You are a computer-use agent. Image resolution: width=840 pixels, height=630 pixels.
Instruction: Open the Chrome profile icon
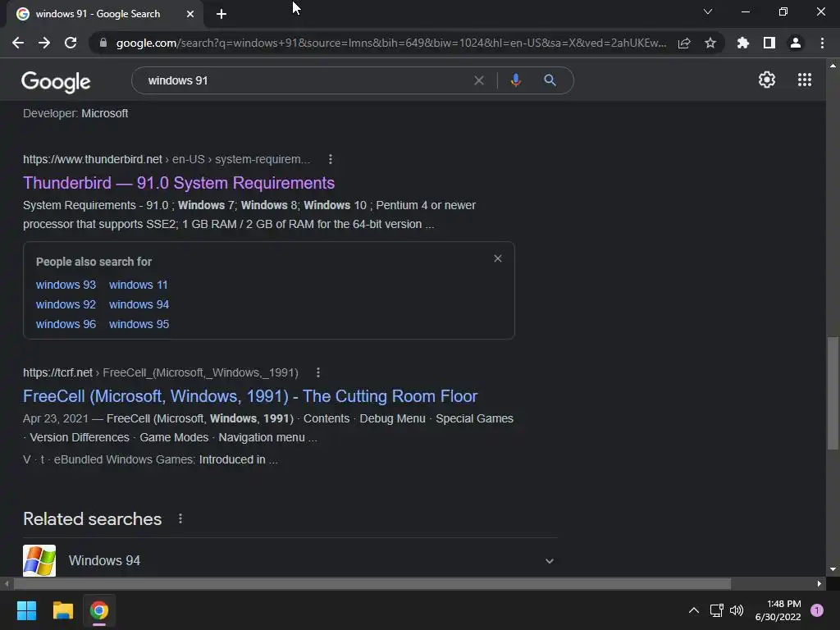coord(796,43)
